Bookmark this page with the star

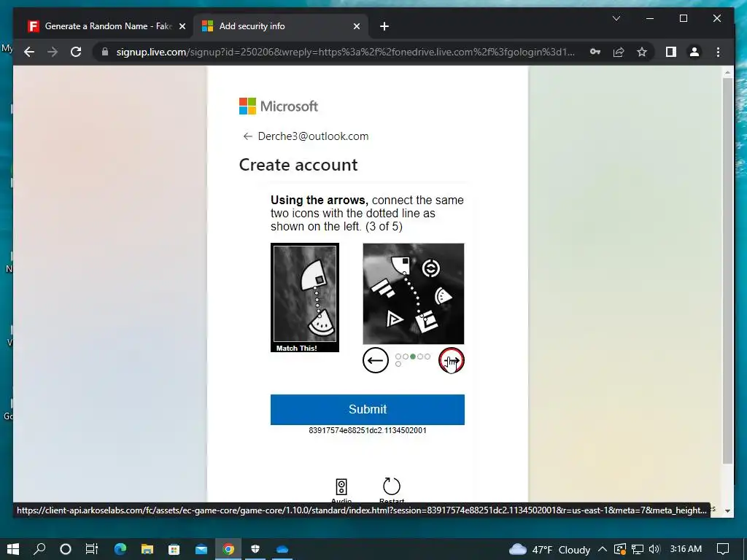642,52
